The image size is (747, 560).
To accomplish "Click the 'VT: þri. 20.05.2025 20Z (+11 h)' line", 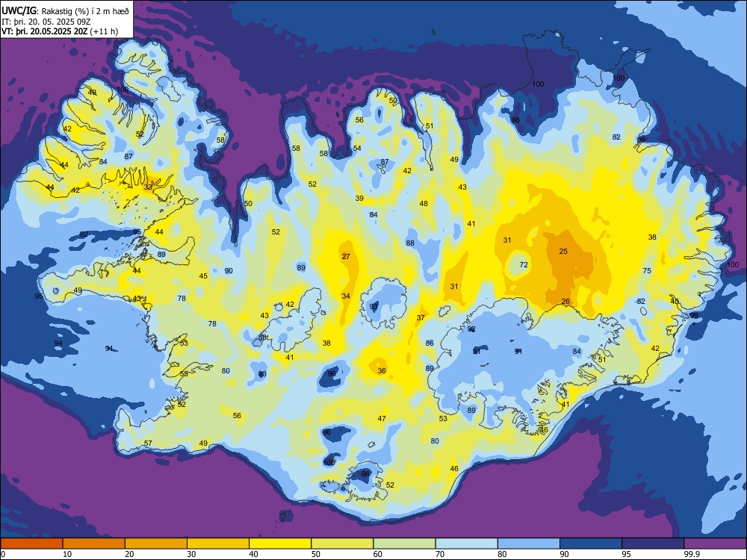I will click(x=60, y=31).
